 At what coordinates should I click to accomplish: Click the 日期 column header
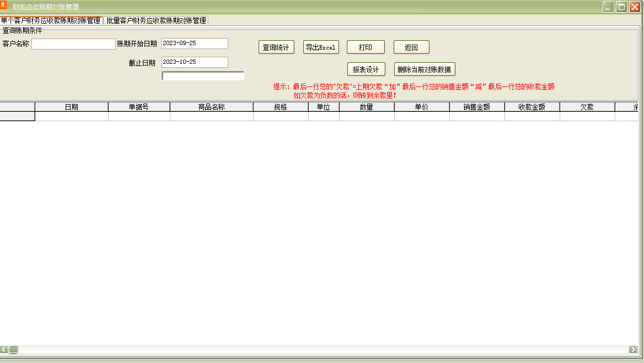coord(72,107)
